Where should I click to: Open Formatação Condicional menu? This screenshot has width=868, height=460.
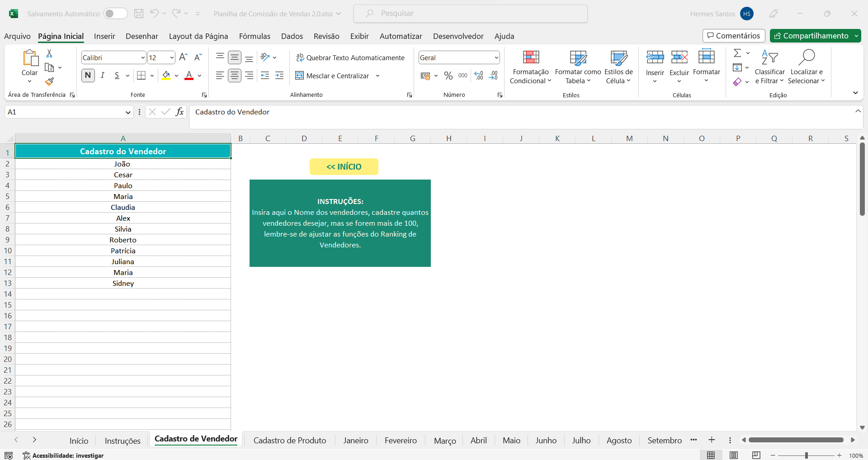(x=531, y=67)
